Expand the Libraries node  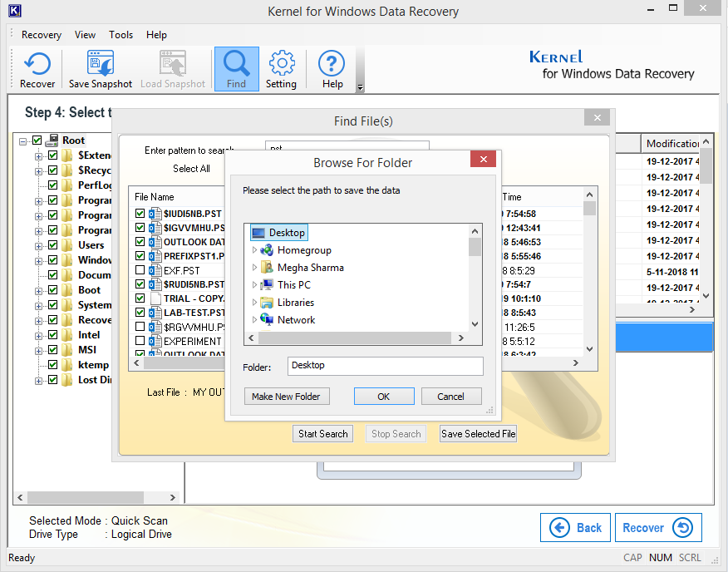[x=254, y=303]
